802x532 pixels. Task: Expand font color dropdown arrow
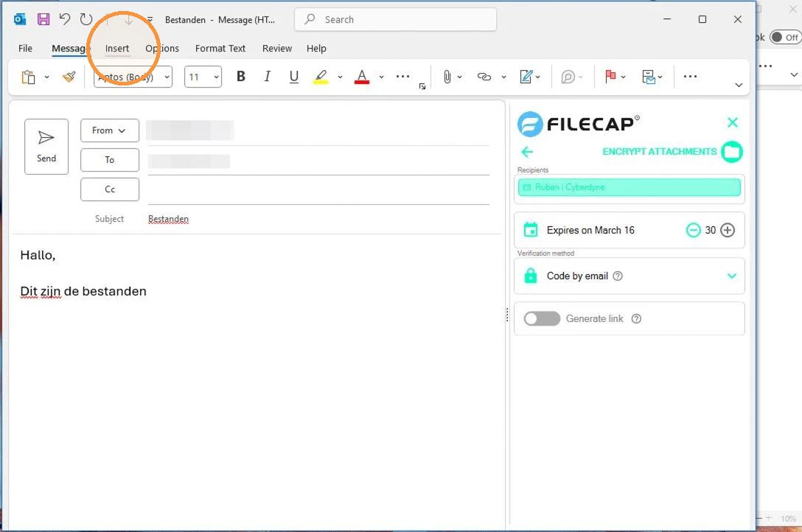pos(381,77)
